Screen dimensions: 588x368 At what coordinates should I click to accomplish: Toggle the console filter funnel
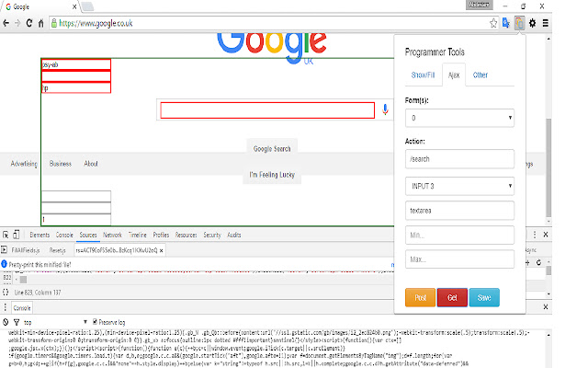click(x=17, y=322)
